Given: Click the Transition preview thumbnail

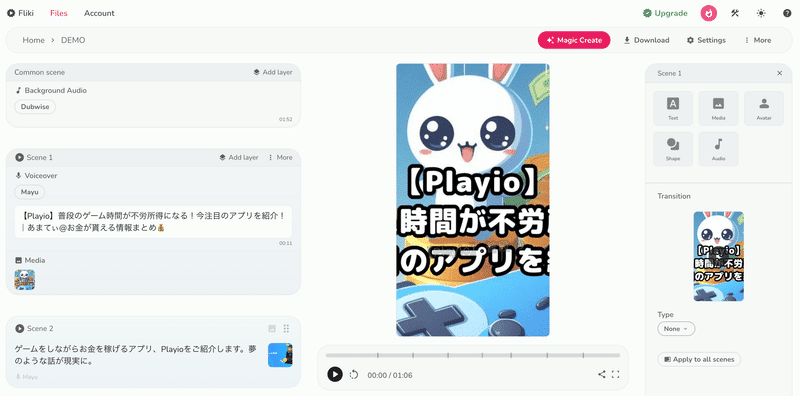Looking at the screenshot, I should pyautogui.click(x=718, y=256).
